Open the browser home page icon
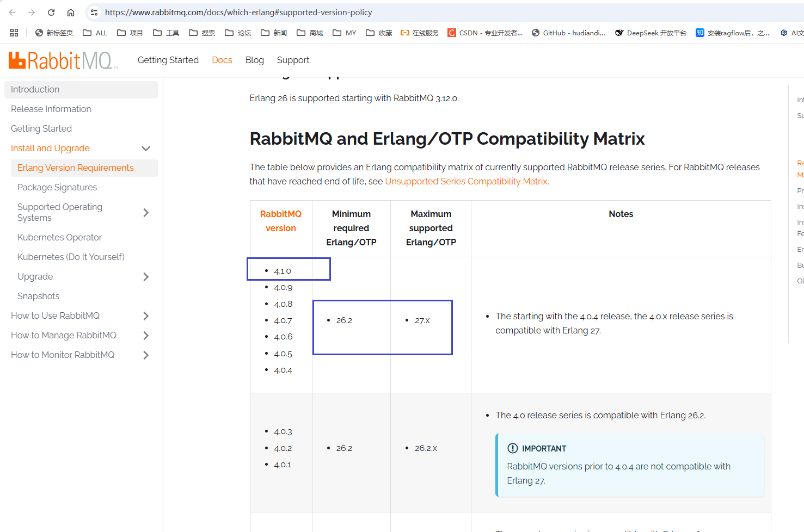The height and width of the screenshot is (532, 804). (x=71, y=13)
